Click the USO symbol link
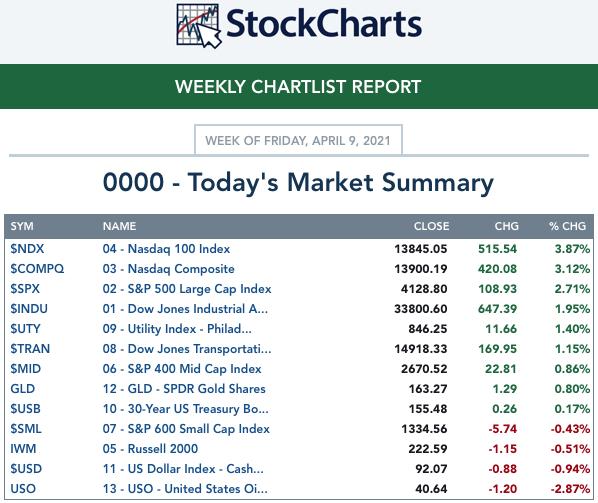 [x=23, y=489]
